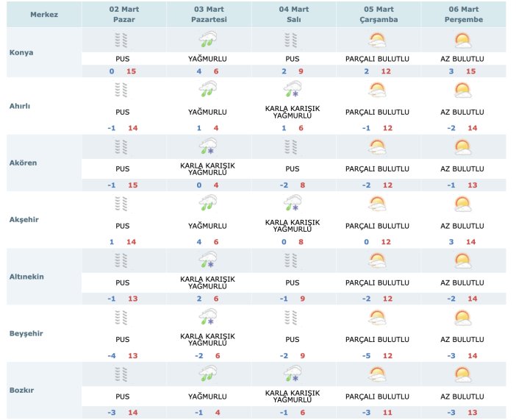Open the Konya district row label

[21, 52]
